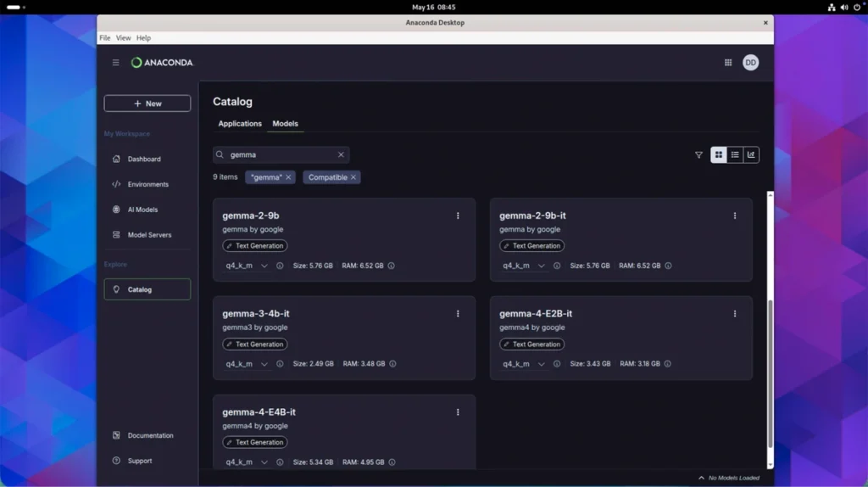Expand quantization dropdown on gemma-3-4b-it
This screenshot has height=487, width=868.
point(247,364)
